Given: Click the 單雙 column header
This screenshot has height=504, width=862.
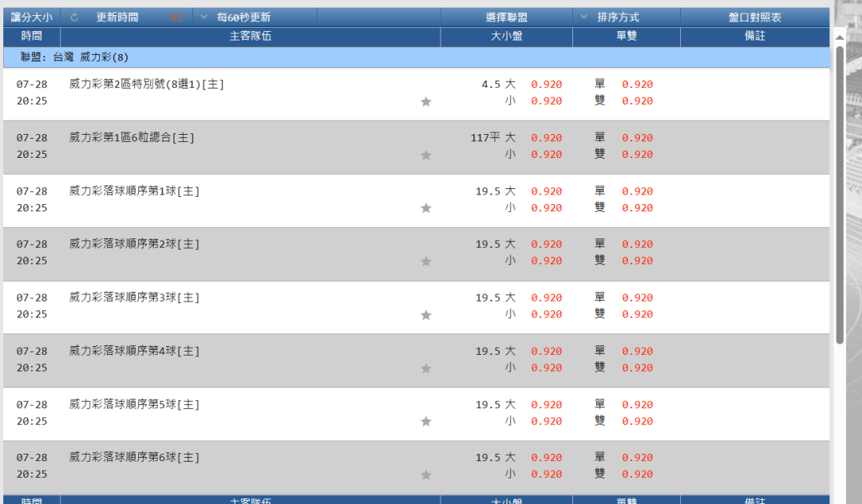Looking at the screenshot, I should (627, 36).
